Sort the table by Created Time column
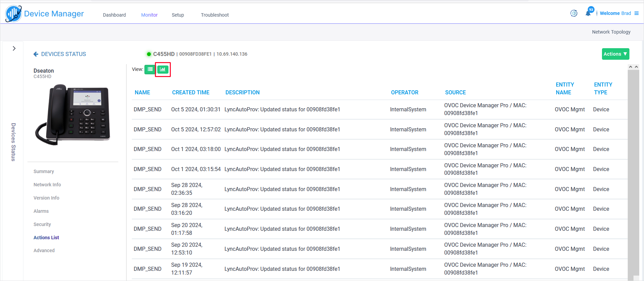The image size is (644, 281). (190, 92)
